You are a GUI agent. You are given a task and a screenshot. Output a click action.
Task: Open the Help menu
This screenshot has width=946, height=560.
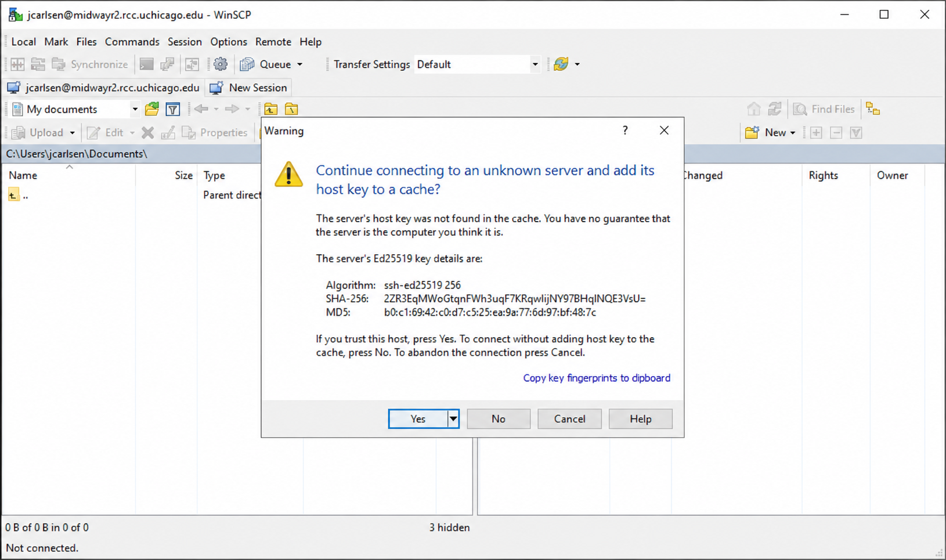(310, 42)
